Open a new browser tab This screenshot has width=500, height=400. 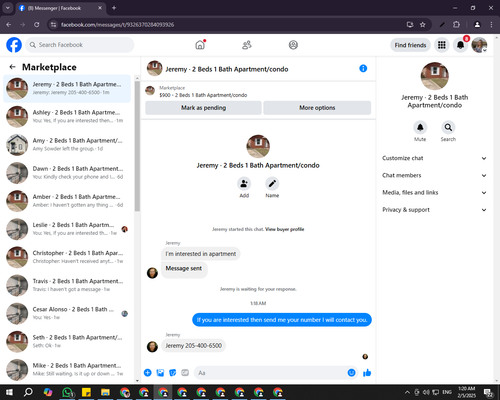click(114, 8)
